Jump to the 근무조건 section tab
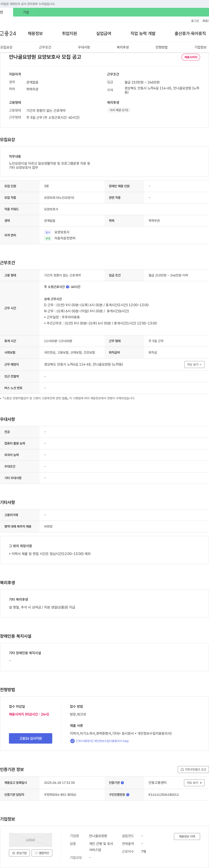209x868 pixels. (45, 47)
